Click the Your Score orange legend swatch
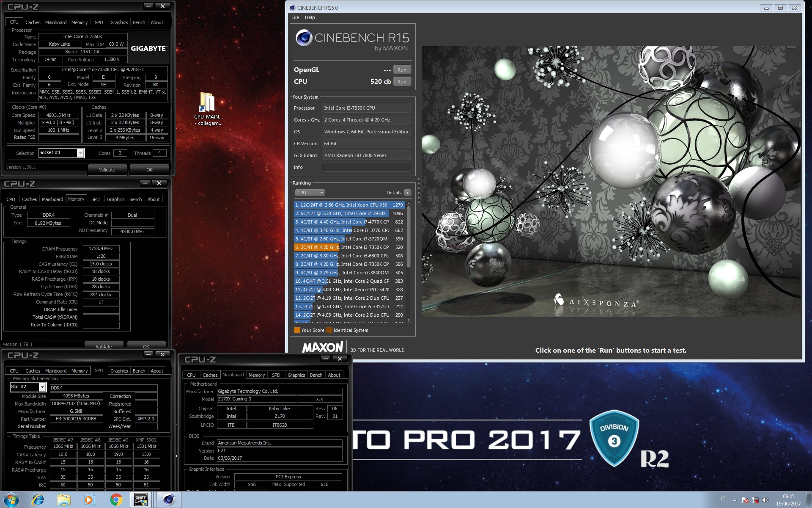The width and height of the screenshot is (812, 508). [x=297, y=330]
